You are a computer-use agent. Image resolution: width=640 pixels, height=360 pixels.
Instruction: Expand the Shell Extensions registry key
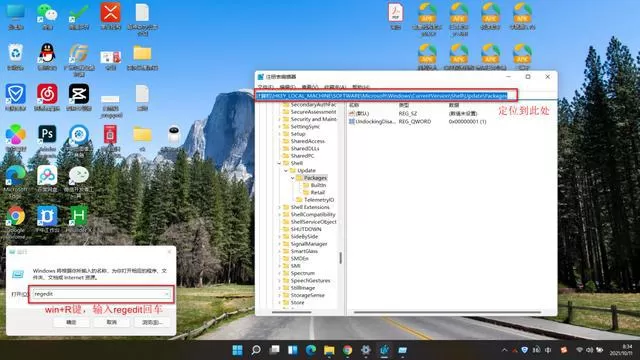click(280, 207)
